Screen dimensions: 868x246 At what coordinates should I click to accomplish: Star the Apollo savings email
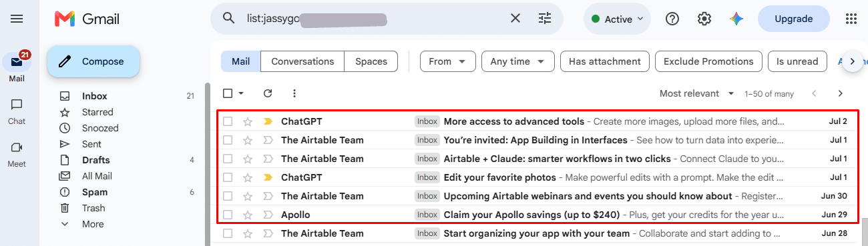point(248,215)
